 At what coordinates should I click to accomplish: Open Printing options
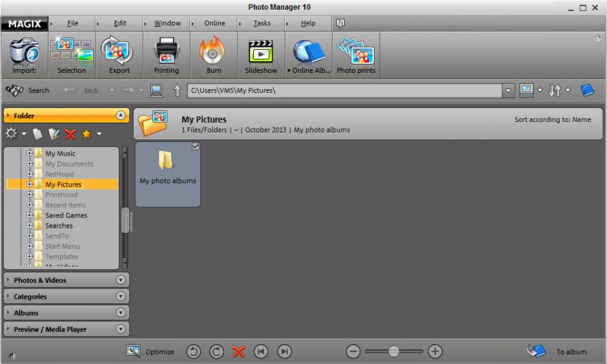(x=167, y=55)
